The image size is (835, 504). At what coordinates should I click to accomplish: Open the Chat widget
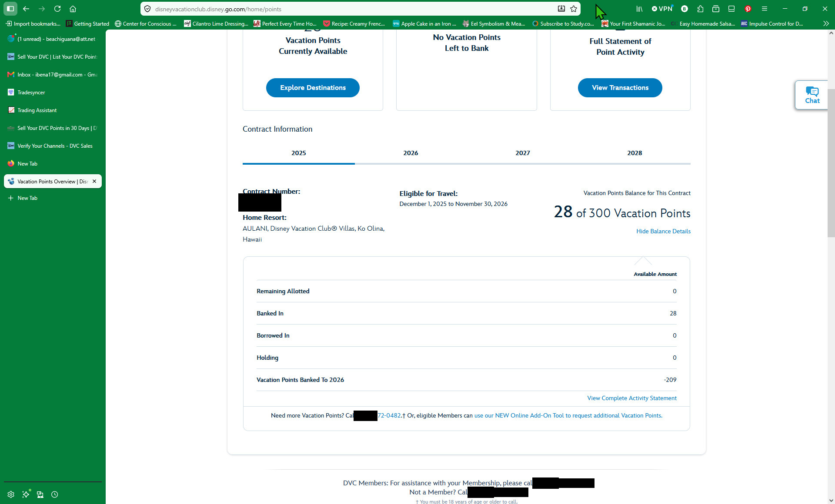click(x=812, y=95)
